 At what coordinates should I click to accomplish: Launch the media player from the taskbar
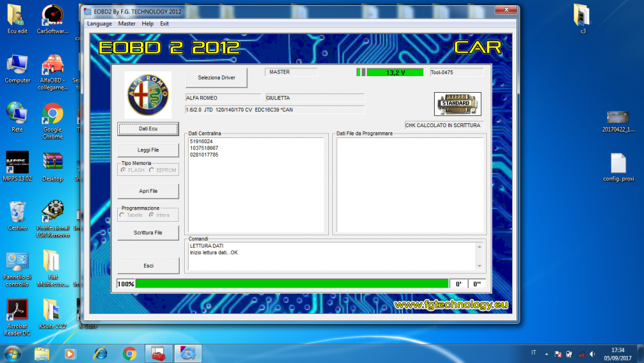pyautogui.click(x=70, y=354)
